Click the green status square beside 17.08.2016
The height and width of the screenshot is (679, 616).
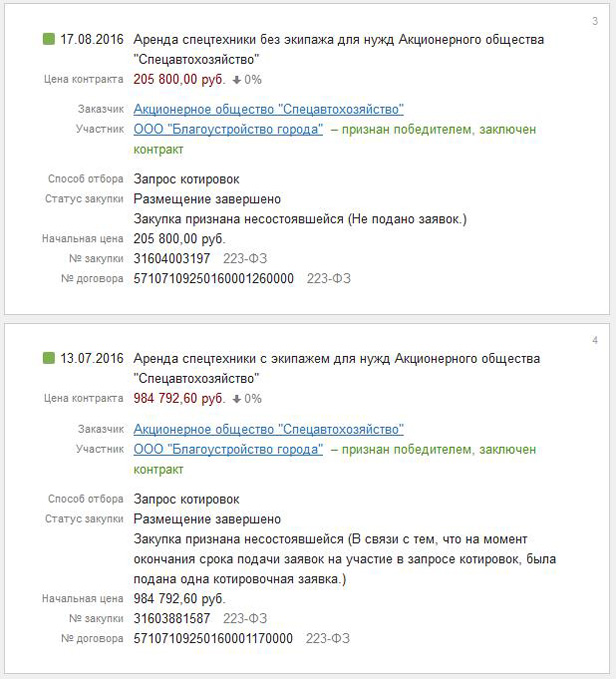48,40
